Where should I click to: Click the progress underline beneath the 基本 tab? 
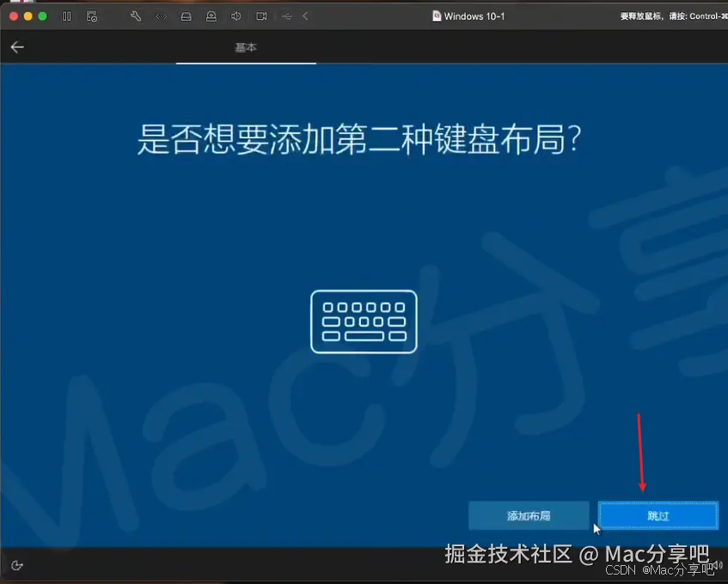coord(246,63)
